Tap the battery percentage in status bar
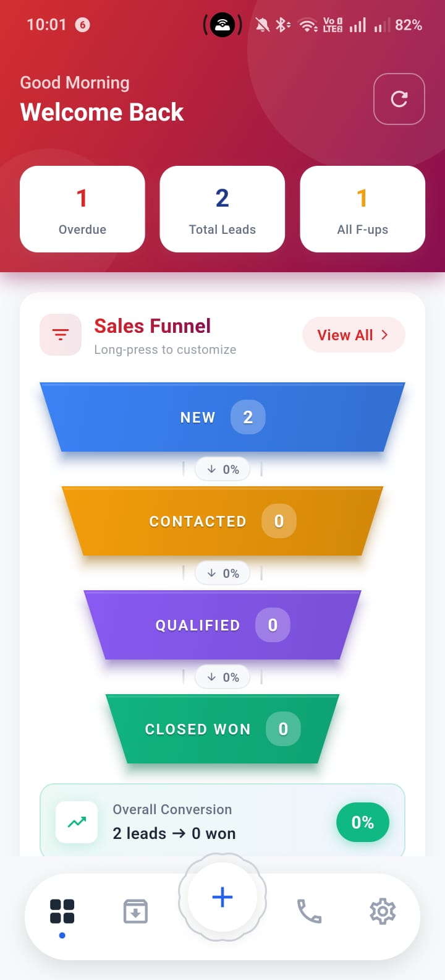This screenshot has width=445, height=980. point(409,25)
